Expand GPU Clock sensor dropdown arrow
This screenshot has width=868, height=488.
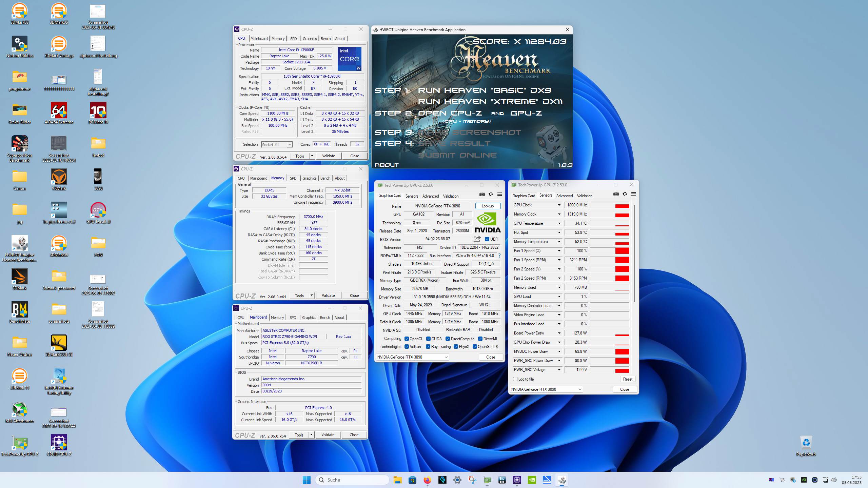559,205
